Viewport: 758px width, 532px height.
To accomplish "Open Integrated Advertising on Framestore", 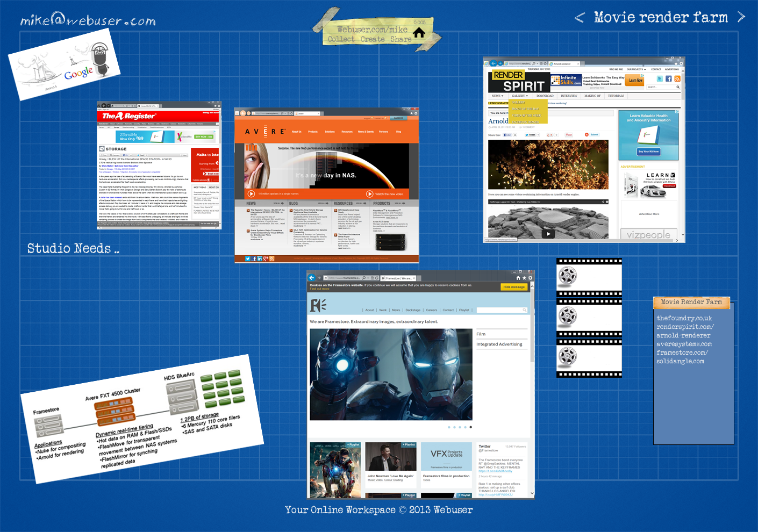I will 499,344.
